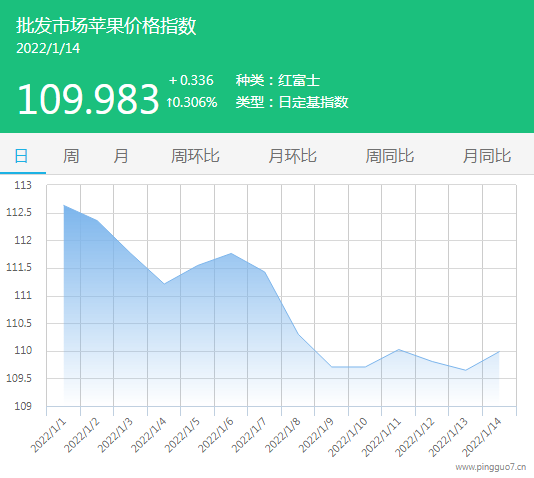This screenshot has width=534, height=478.
Task: Click the 批发市场苹果价格指数 title
Action: click(106, 26)
